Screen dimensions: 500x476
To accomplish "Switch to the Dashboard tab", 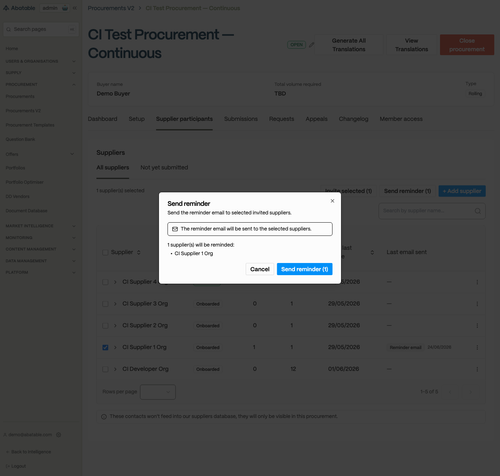I will coord(102,119).
